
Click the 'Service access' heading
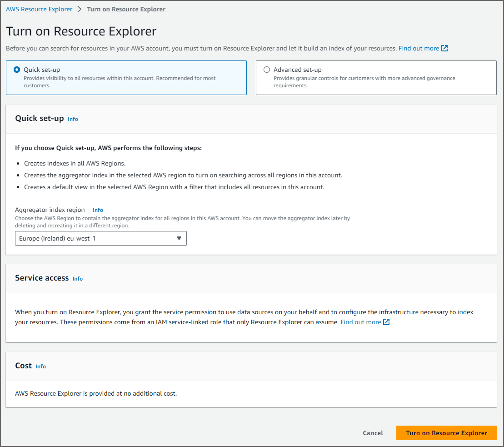[42, 278]
